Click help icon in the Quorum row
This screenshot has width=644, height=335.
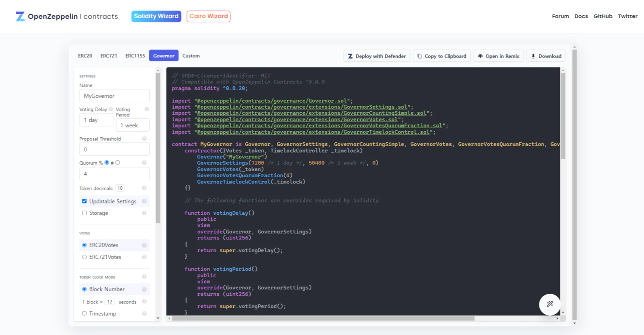[x=144, y=163]
